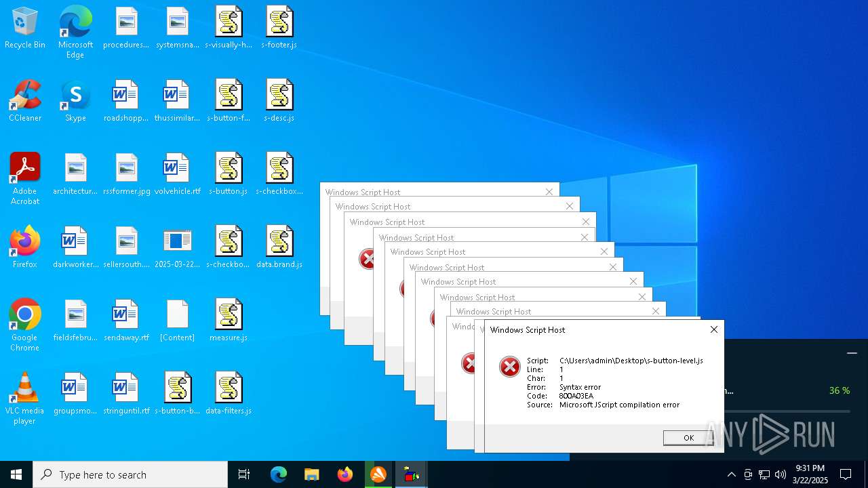Viewport: 868px width, 488px height.
Task: Open Edge from the taskbar
Action: (x=279, y=474)
